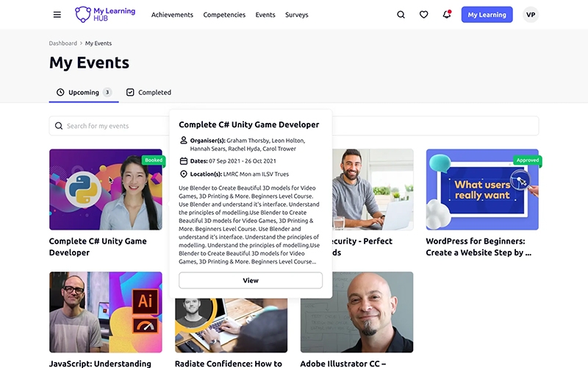Click the calendar dates icon in popup
Viewport: 588px width, 368px height.
pyautogui.click(x=183, y=161)
